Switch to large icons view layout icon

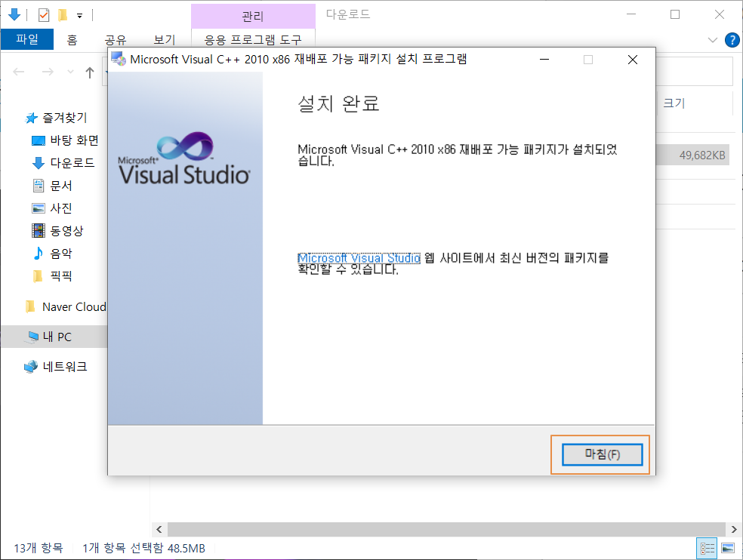[x=728, y=548]
